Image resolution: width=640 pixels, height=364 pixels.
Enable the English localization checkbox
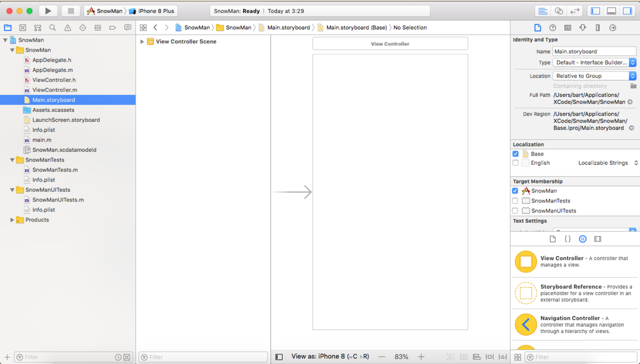(515, 163)
